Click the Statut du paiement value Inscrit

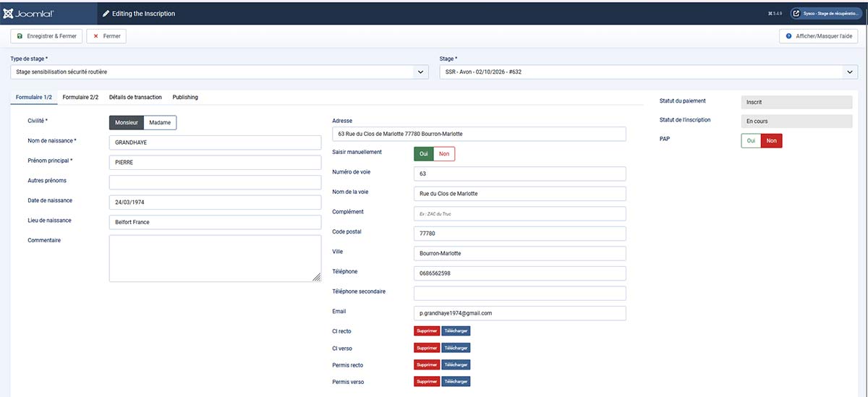tap(797, 103)
